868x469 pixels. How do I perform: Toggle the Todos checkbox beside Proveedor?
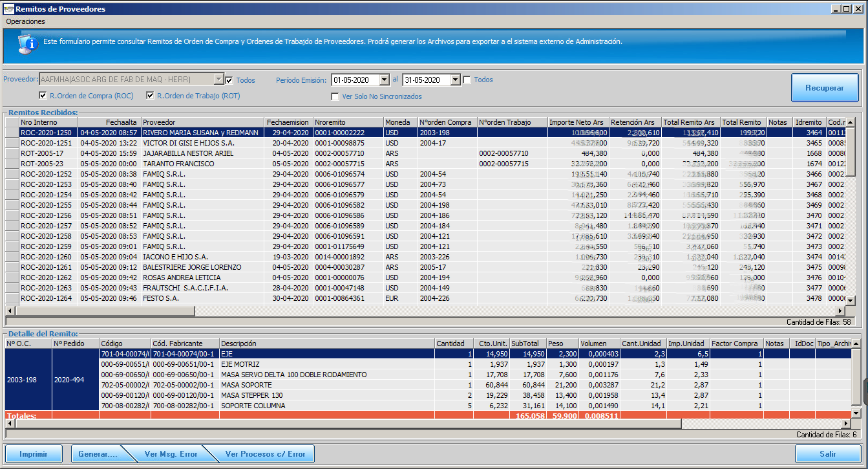coord(229,80)
